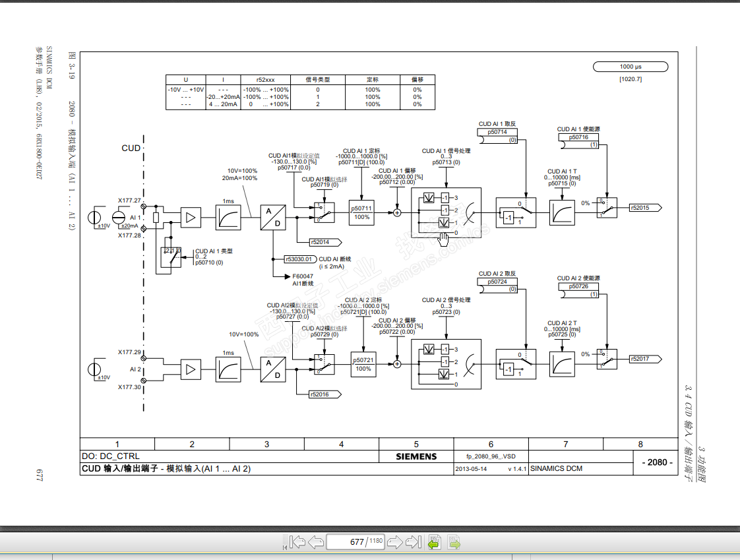
Task: Click the green previous view arrow icon
Action: coord(434,542)
